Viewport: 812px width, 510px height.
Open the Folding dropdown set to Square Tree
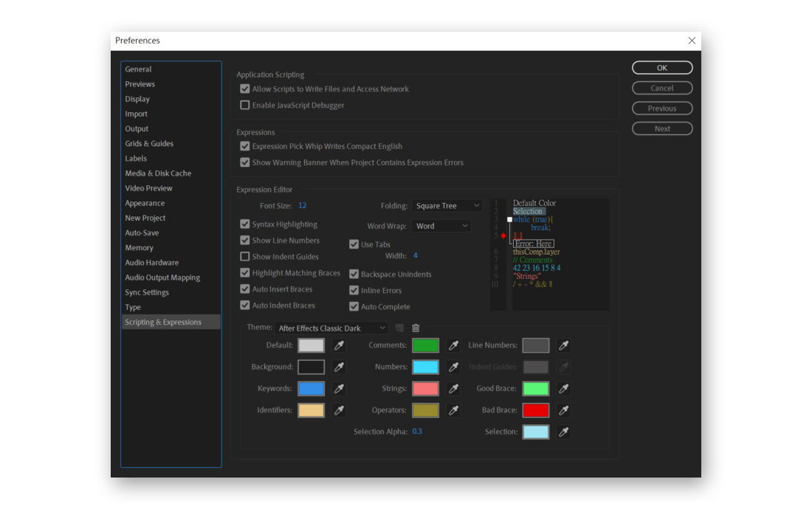[447, 206]
